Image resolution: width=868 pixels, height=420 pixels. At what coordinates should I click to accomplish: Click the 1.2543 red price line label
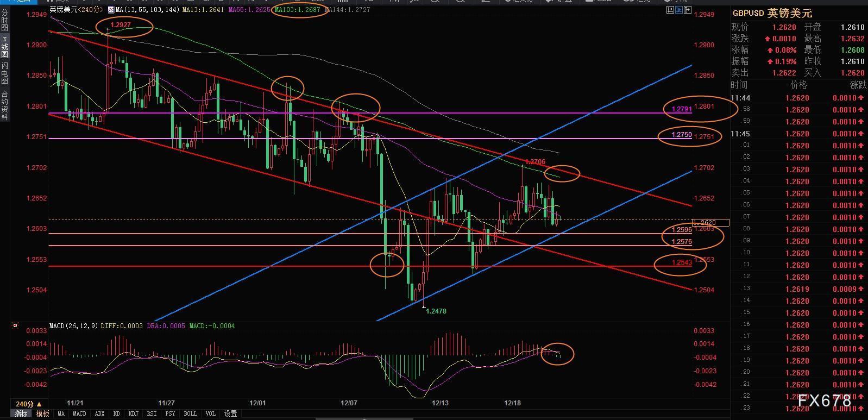click(682, 263)
